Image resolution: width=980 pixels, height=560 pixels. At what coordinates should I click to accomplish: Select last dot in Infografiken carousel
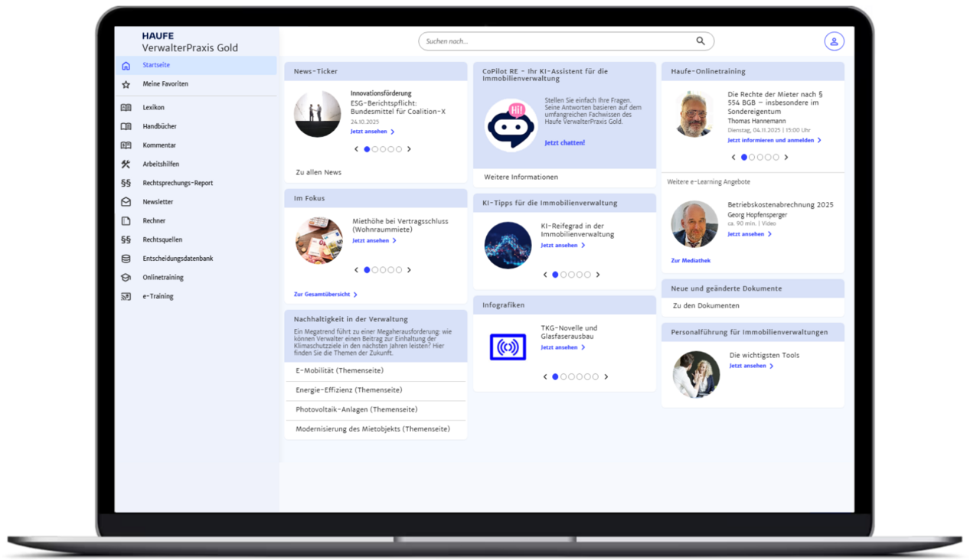point(595,377)
